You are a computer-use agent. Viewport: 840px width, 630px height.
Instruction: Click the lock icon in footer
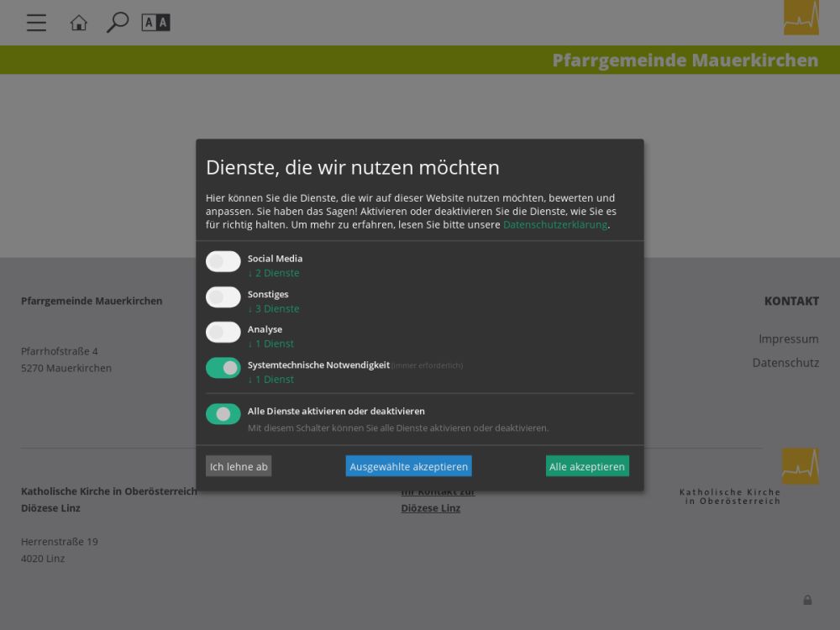point(807,600)
